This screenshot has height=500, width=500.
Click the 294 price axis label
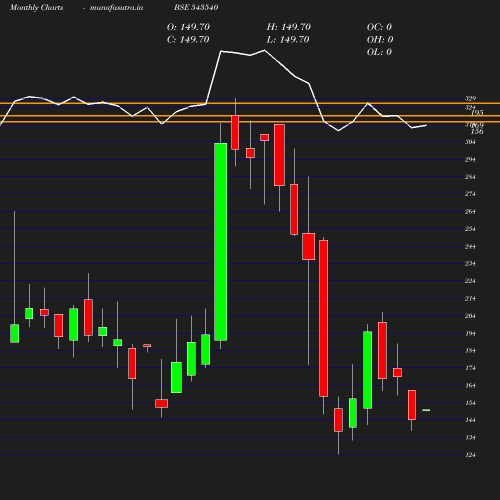point(470,159)
